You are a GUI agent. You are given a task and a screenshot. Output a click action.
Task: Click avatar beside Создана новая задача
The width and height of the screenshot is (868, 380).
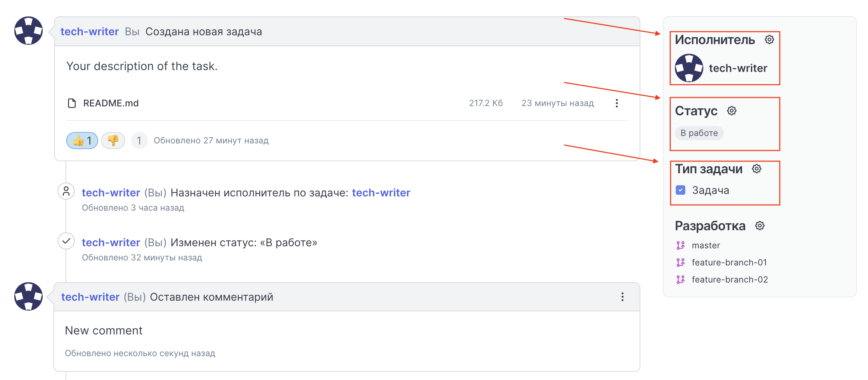coord(28,31)
